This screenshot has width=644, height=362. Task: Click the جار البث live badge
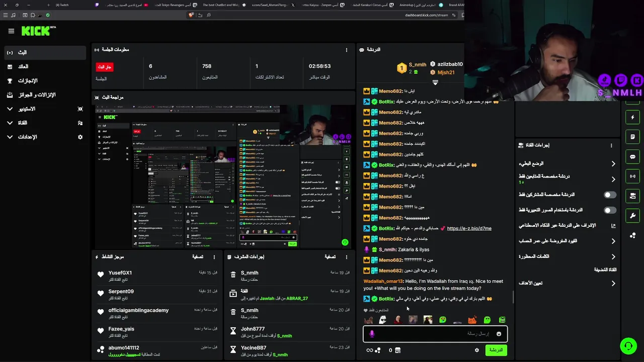pos(105,67)
